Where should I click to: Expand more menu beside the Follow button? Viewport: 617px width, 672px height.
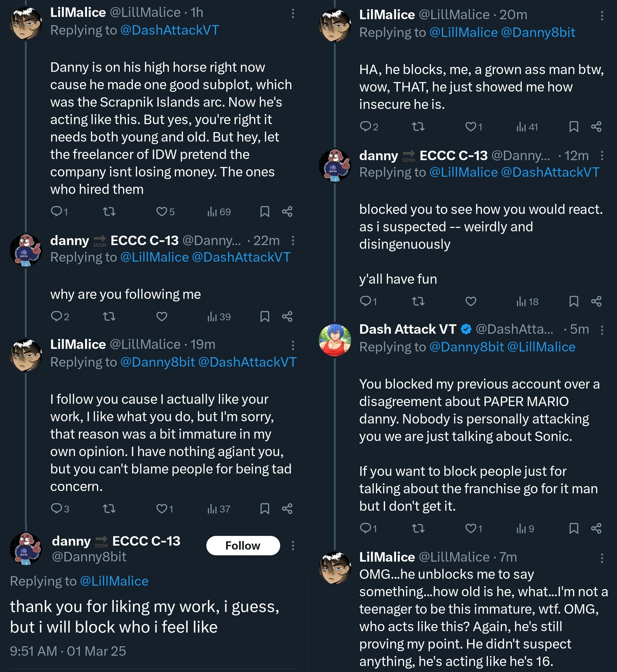(x=293, y=546)
